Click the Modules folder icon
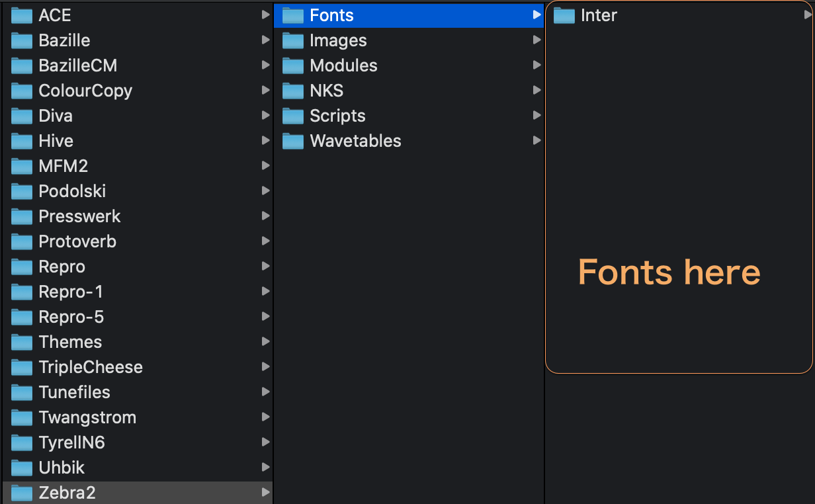 coord(293,65)
